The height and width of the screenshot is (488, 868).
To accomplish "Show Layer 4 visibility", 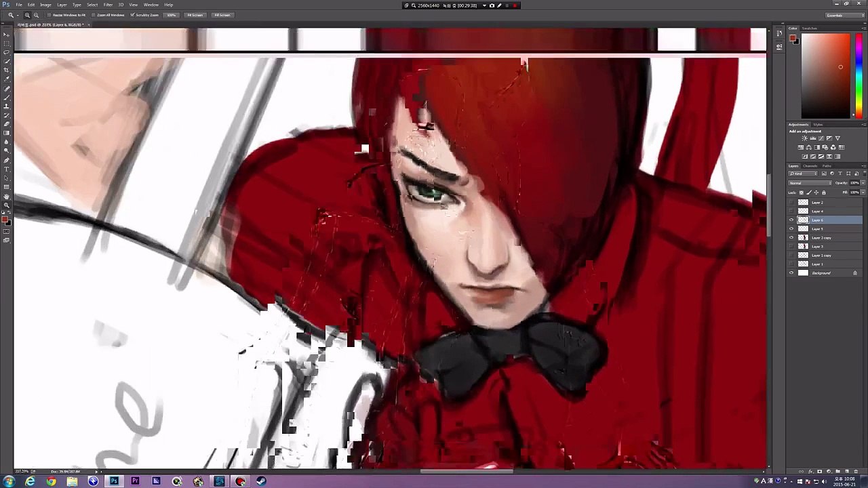I will coord(791,211).
